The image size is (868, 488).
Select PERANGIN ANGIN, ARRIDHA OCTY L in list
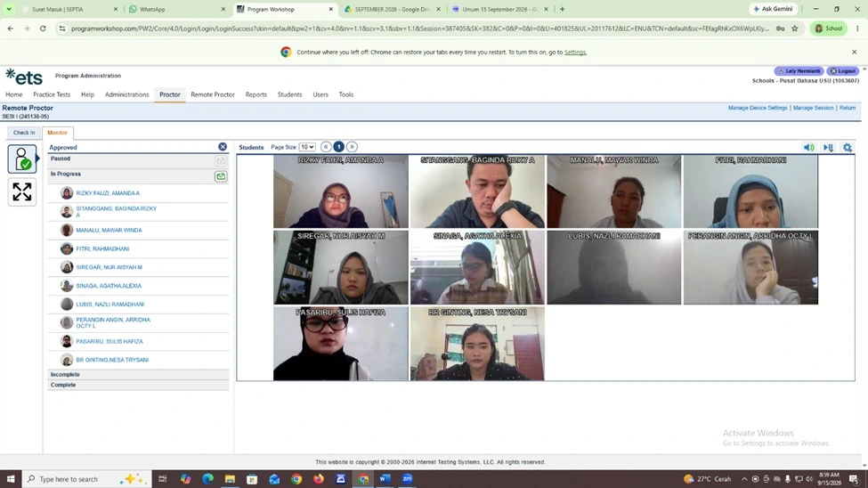pos(113,323)
